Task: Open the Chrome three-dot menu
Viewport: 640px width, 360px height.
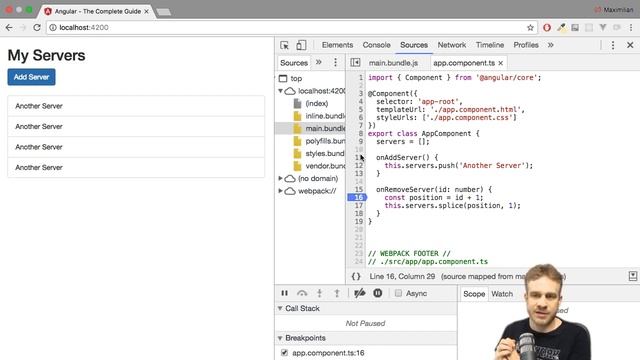Action: click(x=631, y=27)
